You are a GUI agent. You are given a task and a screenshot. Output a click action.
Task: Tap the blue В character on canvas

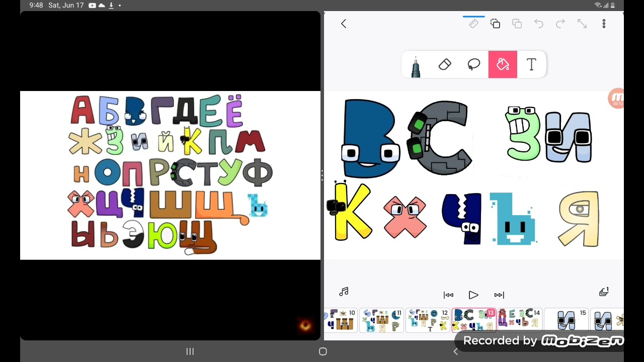[371, 138]
